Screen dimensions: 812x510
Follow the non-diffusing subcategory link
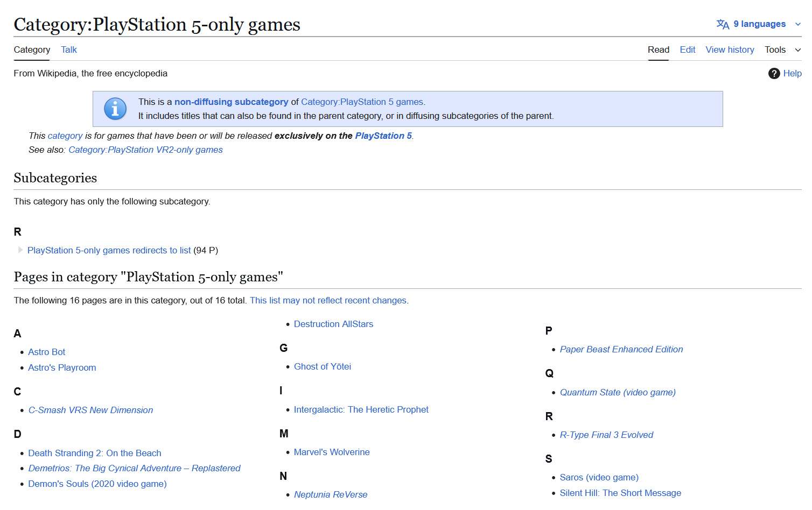232,102
